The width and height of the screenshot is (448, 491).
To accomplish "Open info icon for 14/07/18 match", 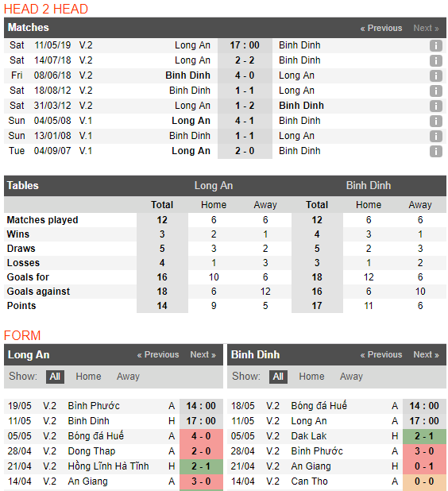I will coord(435,60).
